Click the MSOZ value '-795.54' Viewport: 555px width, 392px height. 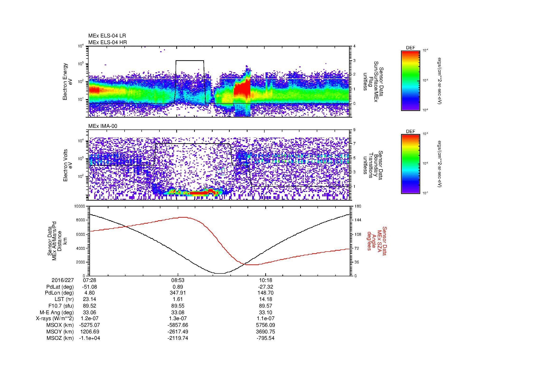pos(266,338)
